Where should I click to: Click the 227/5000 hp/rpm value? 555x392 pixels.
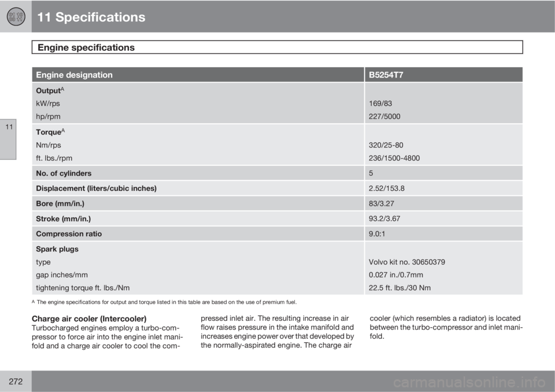pyautogui.click(x=385, y=116)
